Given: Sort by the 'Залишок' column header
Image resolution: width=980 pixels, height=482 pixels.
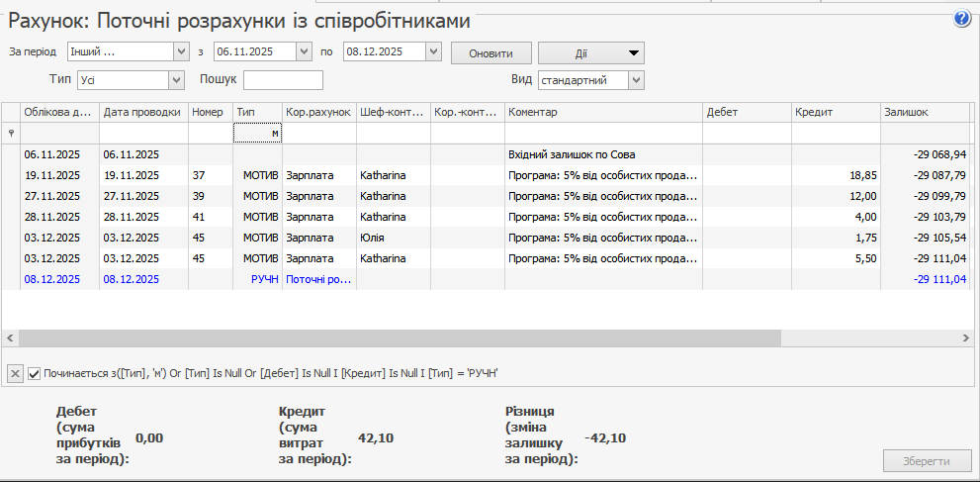Looking at the screenshot, I should tap(922, 113).
